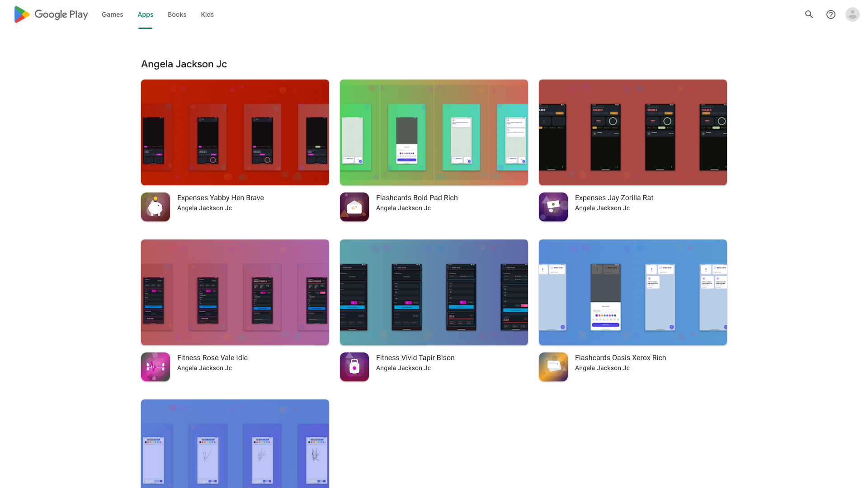Open Fitness Rose Vale Idle heartbeat icon

pos(156,367)
